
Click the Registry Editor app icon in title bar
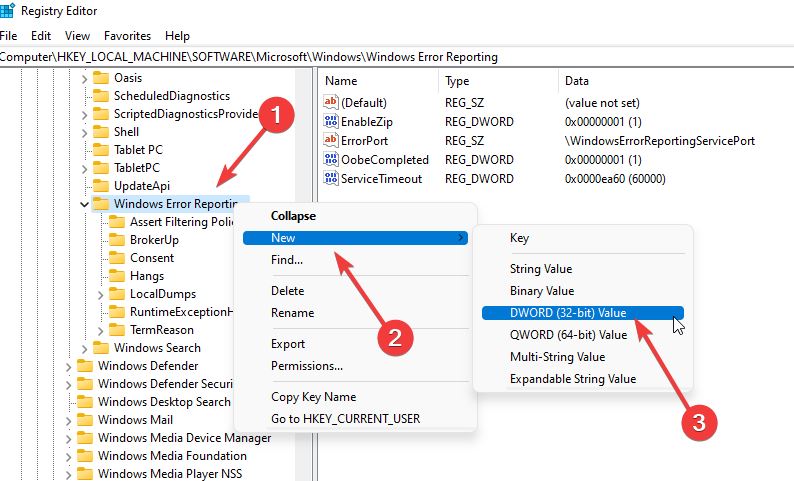click(x=7, y=10)
